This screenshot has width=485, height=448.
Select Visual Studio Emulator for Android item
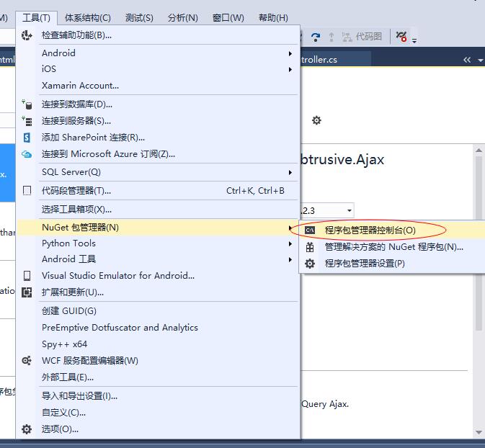158,275
